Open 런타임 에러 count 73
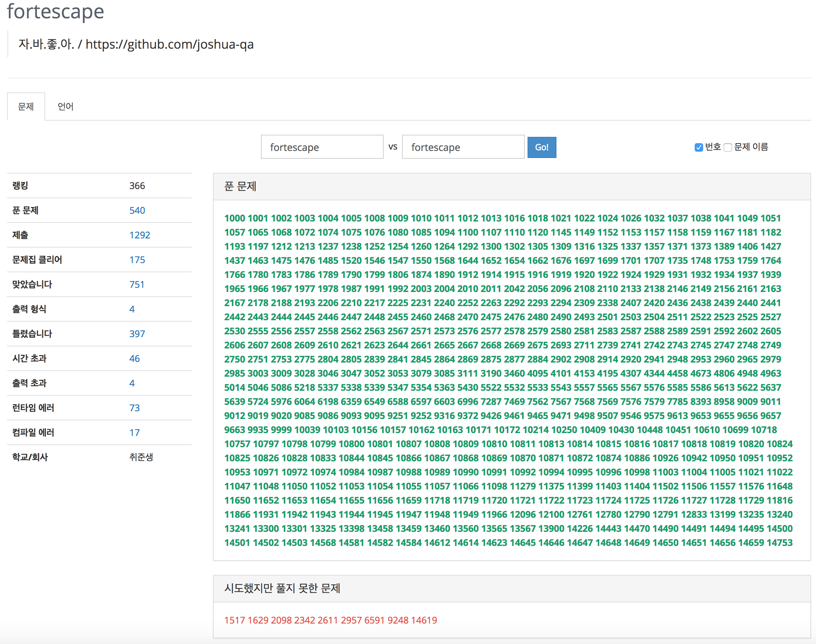Screen dimensions: 816x644 coord(134,408)
